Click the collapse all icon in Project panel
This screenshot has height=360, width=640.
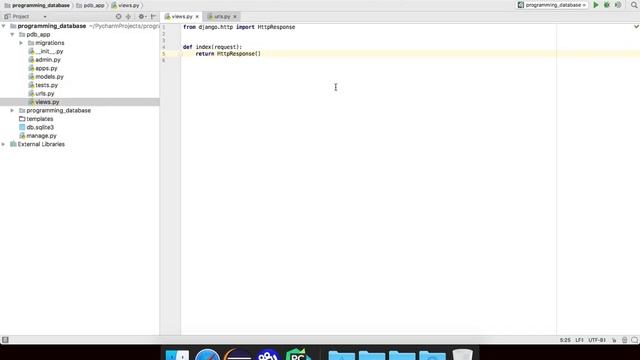click(128, 16)
